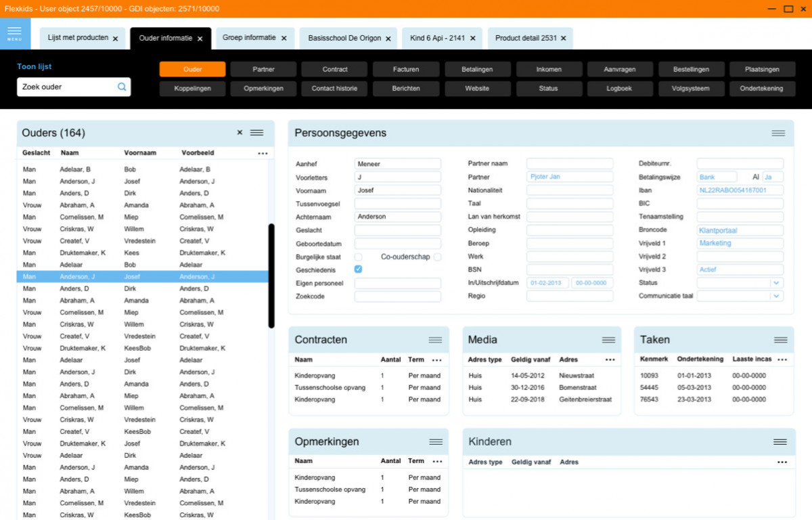Viewport: 812px width, 520px height.
Task: Open the Opmerkingen panel menu icon
Action: (435, 442)
